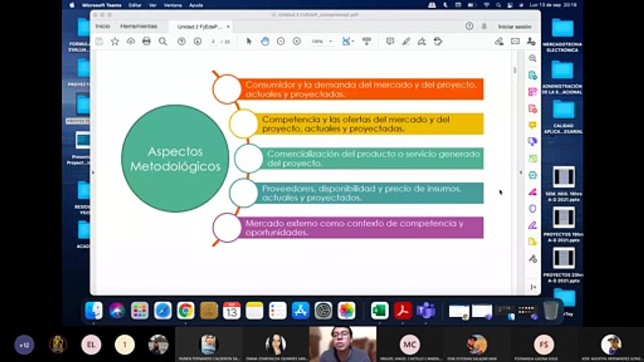Click Iniciar sesión button

point(515,27)
